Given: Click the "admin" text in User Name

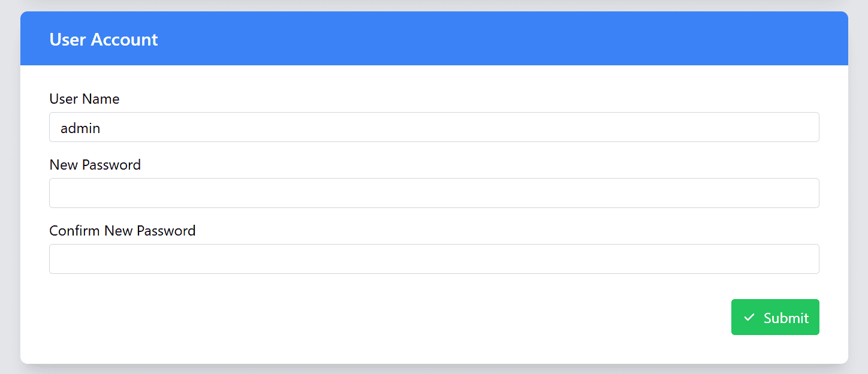Looking at the screenshot, I should (x=80, y=128).
